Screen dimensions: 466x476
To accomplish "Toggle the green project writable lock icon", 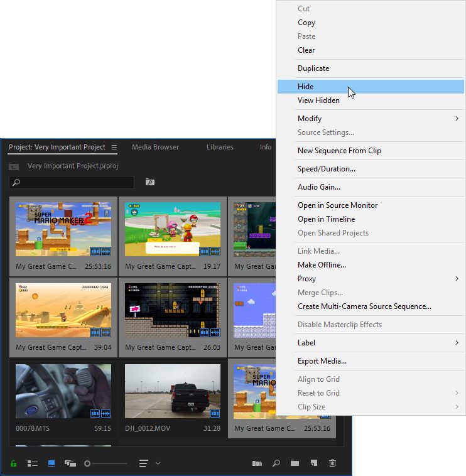I will click(x=13, y=463).
